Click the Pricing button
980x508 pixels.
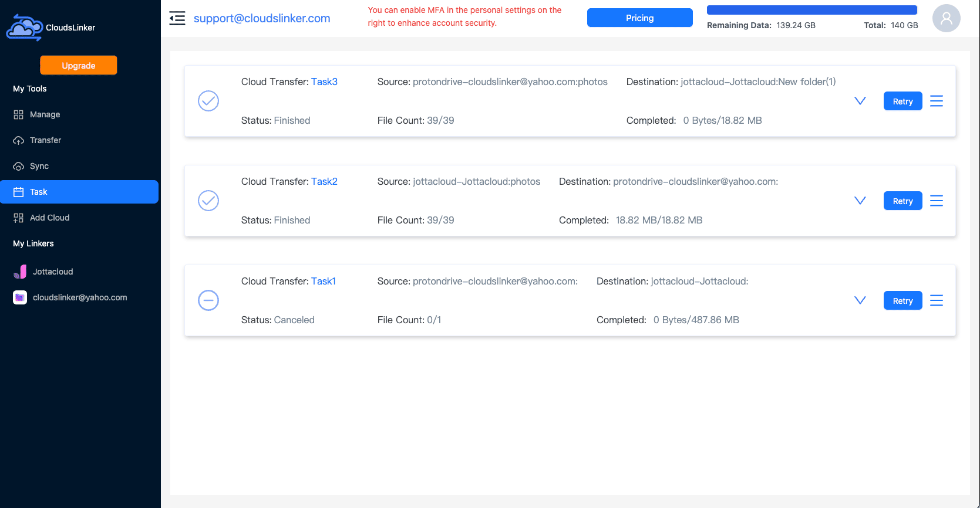(x=640, y=18)
